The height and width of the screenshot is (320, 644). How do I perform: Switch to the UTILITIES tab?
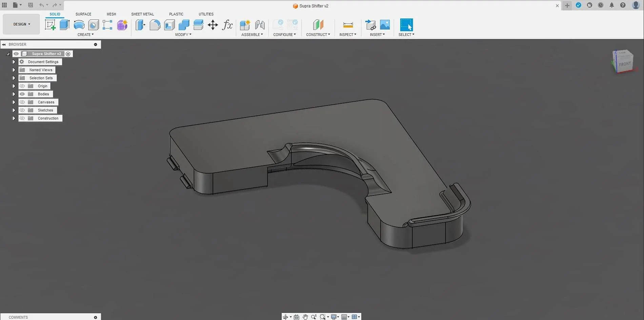[x=206, y=14]
